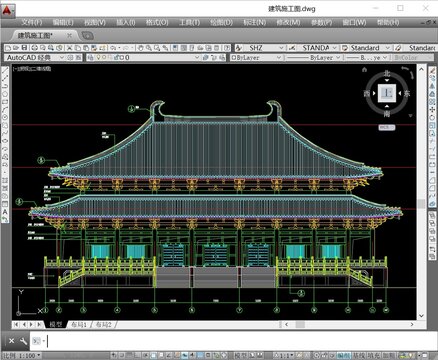Toggle 编组 in the status bar
Image resolution: width=438 pixels, height=360 pixels.
click(x=344, y=356)
